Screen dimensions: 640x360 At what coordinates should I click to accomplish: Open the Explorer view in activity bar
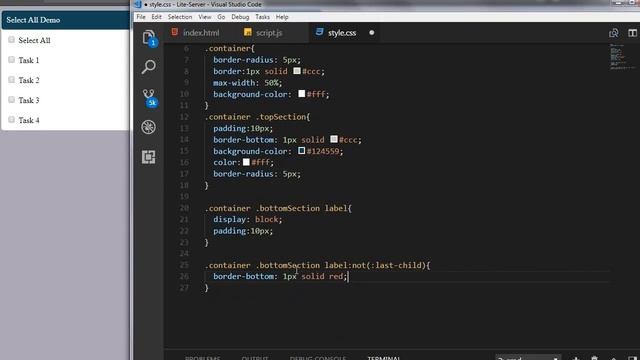click(x=149, y=38)
